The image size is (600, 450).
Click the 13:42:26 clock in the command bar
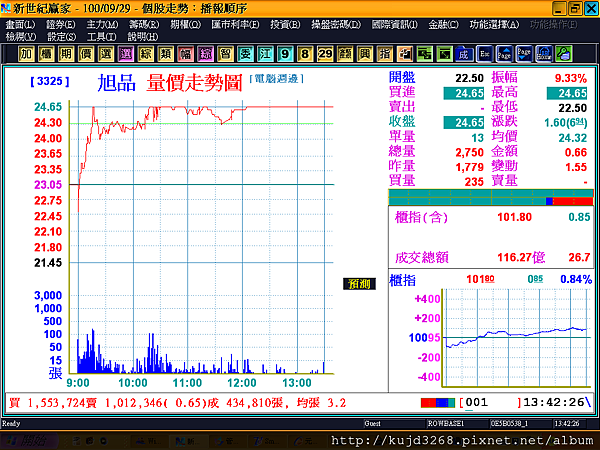553,402
